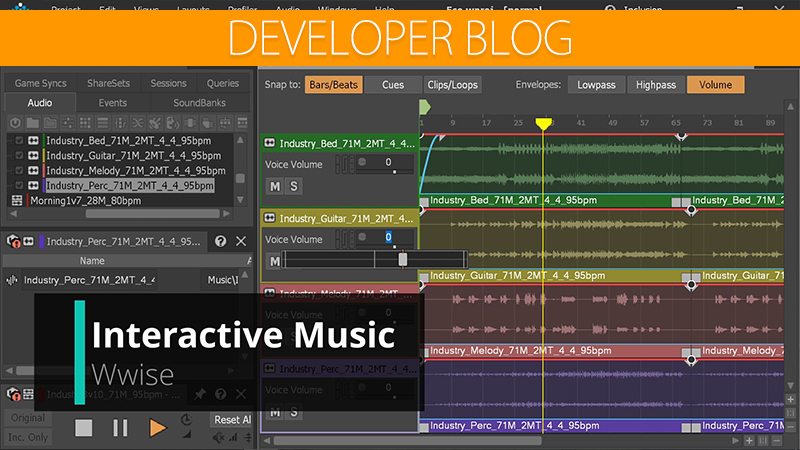This screenshot has width=800, height=450.
Task: Click the timeline bottom scrollbar left arrow
Action: point(266,440)
